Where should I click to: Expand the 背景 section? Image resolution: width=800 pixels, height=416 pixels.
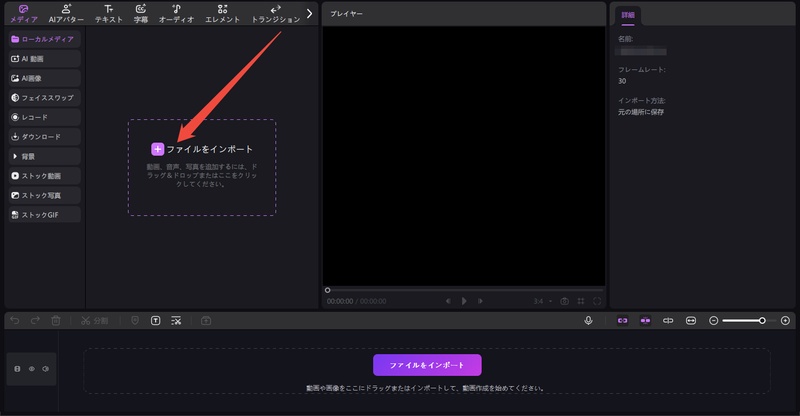coord(45,156)
